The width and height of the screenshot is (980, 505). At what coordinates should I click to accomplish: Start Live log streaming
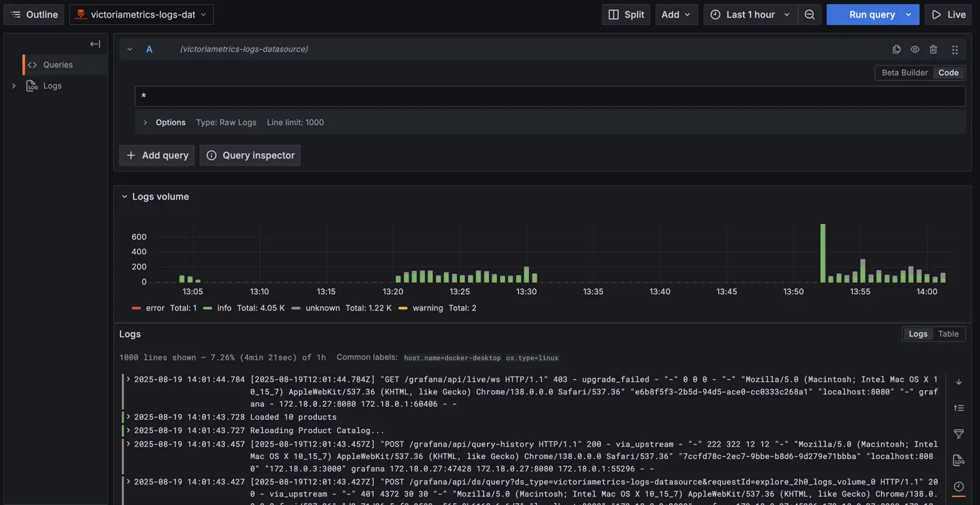pyautogui.click(x=949, y=14)
